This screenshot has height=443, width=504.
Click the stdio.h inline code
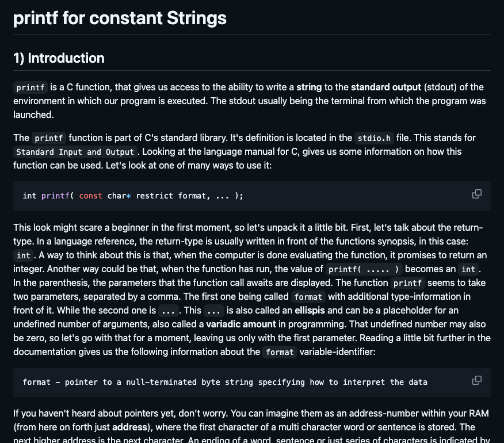(374, 138)
